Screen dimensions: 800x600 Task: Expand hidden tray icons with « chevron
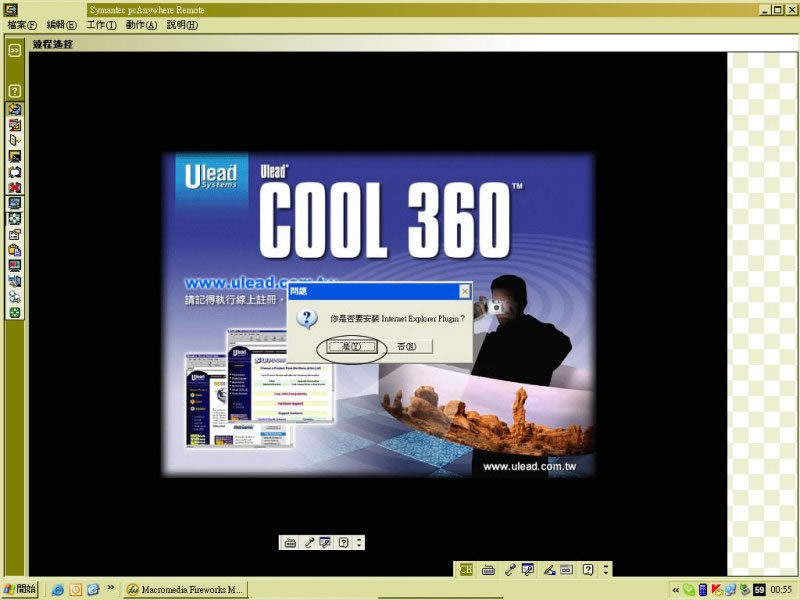[676, 590]
